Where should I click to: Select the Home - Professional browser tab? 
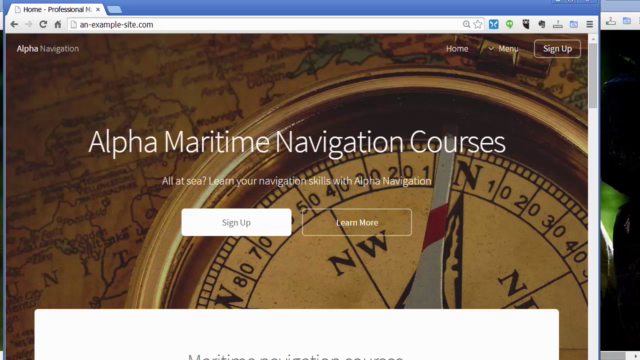pyautogui.click(x=57, y=9)
